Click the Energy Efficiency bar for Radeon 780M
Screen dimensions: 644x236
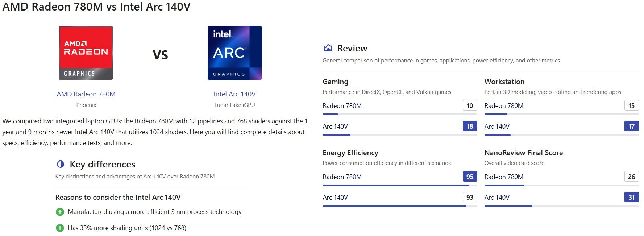pyautogui.click(x=400, y=185)
